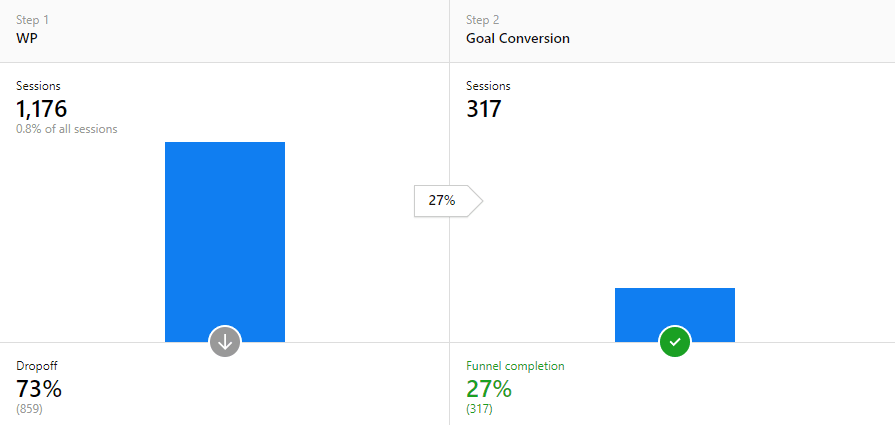Click the 73% dropoff value
The image size is (895, 425).
39,388
